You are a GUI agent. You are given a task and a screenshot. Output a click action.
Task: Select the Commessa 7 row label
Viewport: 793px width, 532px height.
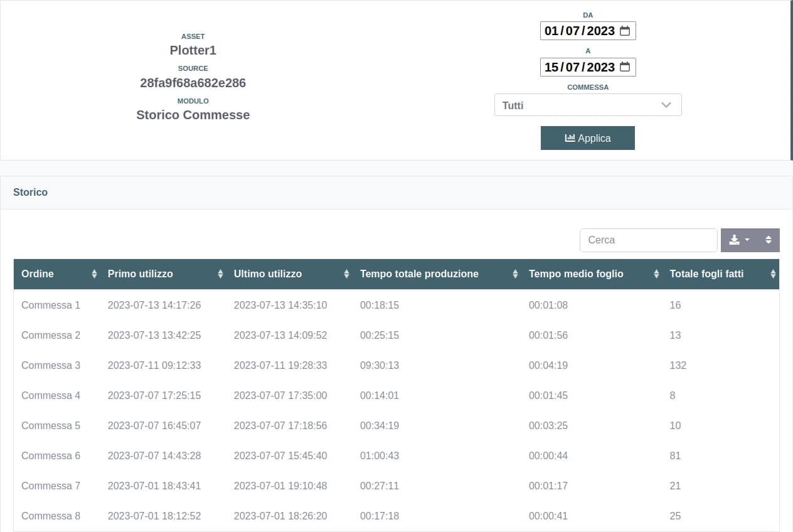click(51, 486)
